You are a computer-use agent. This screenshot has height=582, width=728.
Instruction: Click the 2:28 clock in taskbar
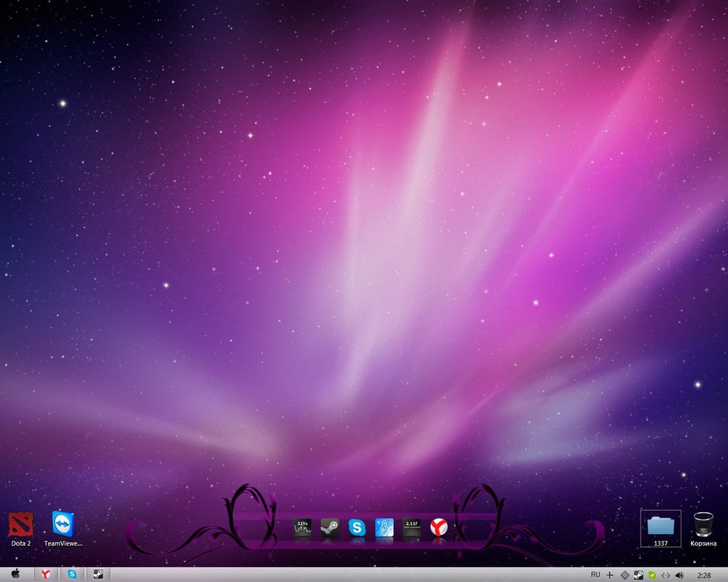(704, 575)
